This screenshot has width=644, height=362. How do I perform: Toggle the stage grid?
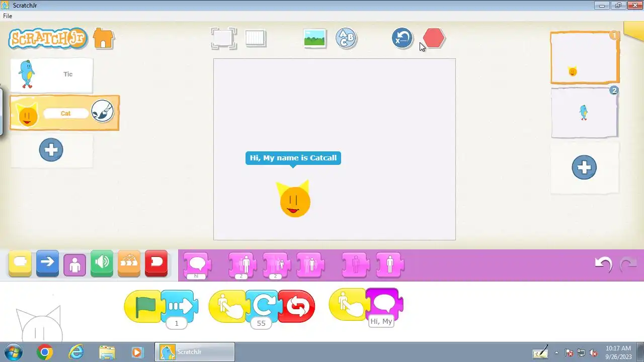coord(256,38)
